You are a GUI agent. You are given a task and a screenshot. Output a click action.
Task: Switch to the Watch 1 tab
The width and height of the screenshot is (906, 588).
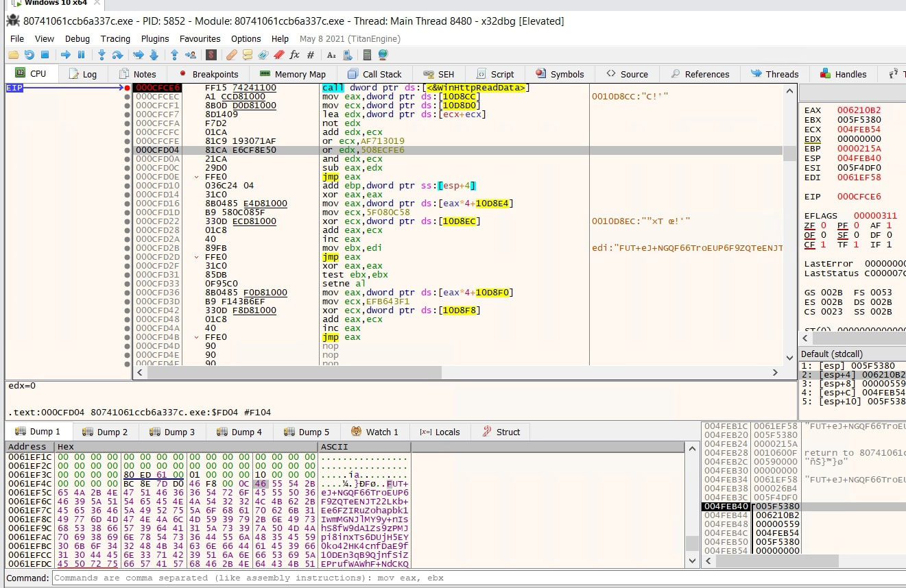(374, 432)
